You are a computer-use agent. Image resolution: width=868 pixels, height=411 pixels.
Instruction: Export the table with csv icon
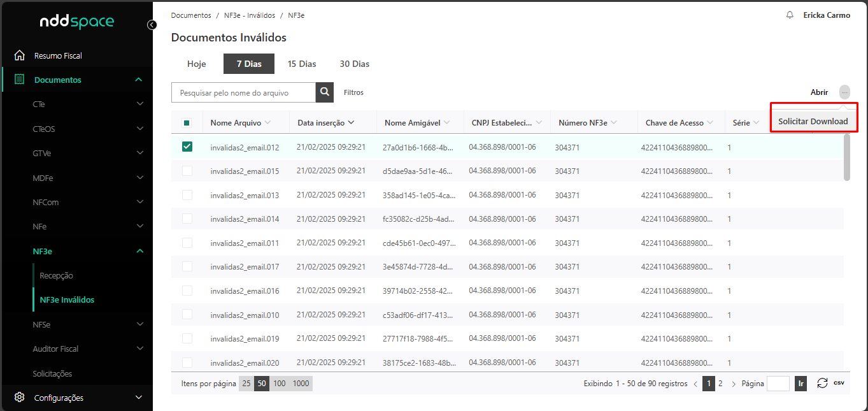pyautogui.click(x=839, y=383)
